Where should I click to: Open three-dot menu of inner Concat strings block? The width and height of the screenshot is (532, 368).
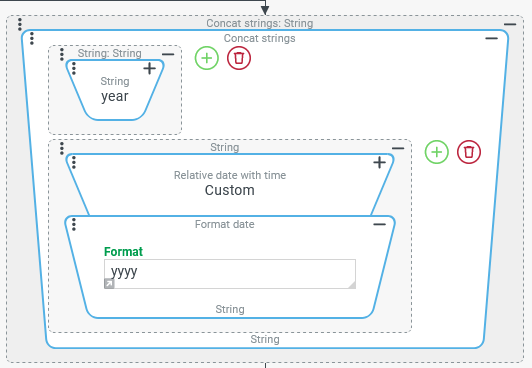click(x=32, y=39)
